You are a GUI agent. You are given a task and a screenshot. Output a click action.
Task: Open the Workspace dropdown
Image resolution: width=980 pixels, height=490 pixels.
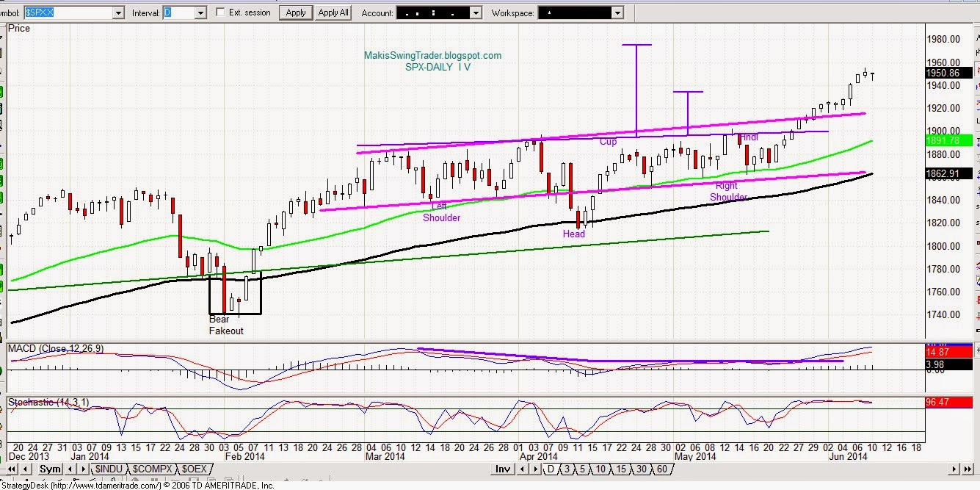(x=617, y=12)
